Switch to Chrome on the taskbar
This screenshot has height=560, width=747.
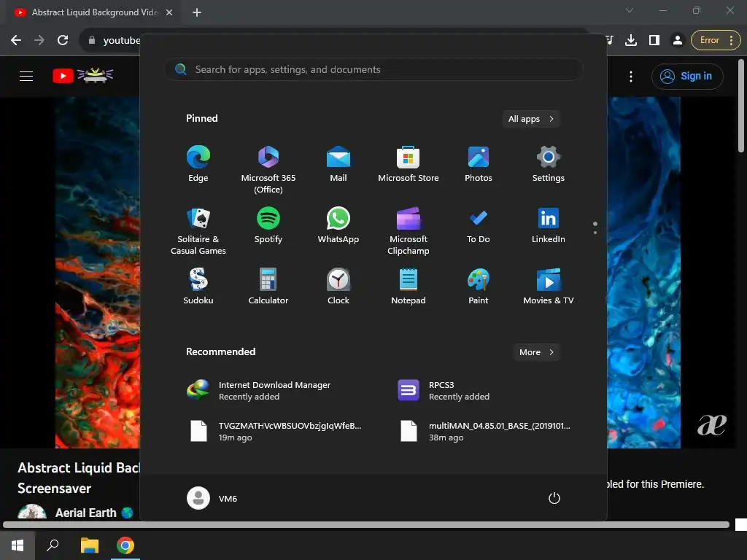click(125, 545)
